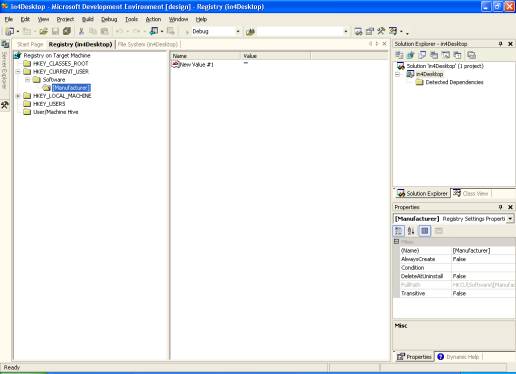Image resolution: width=516 pixels, height=374 pixels.
Task: Open the Action menu
Action: (153, 19)
